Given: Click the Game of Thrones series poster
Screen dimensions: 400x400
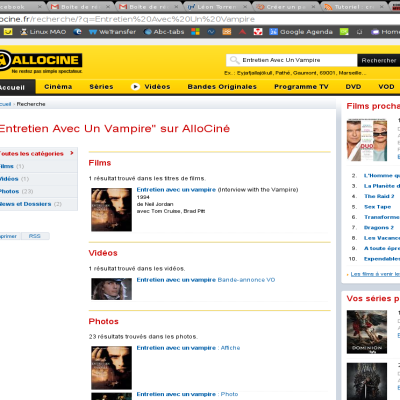Looking at the screenshot, I should tap(367, 381).
